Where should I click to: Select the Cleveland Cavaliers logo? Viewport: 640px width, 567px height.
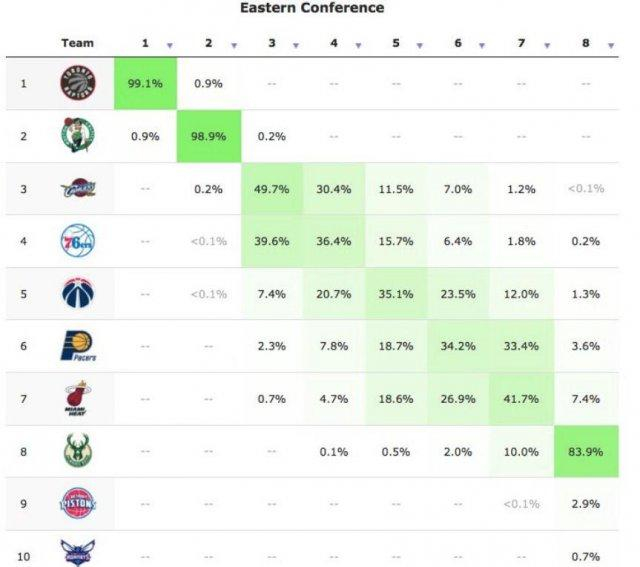77,188
